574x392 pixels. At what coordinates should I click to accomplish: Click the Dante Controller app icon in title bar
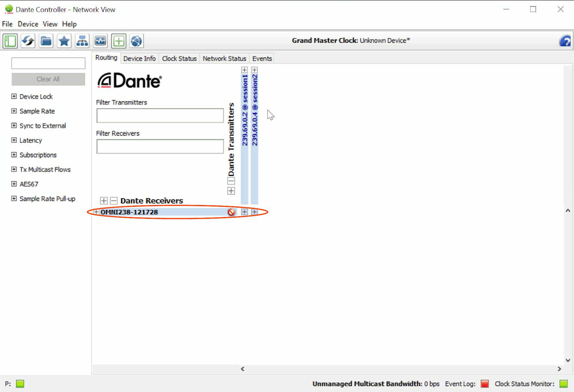coord(9,9)
